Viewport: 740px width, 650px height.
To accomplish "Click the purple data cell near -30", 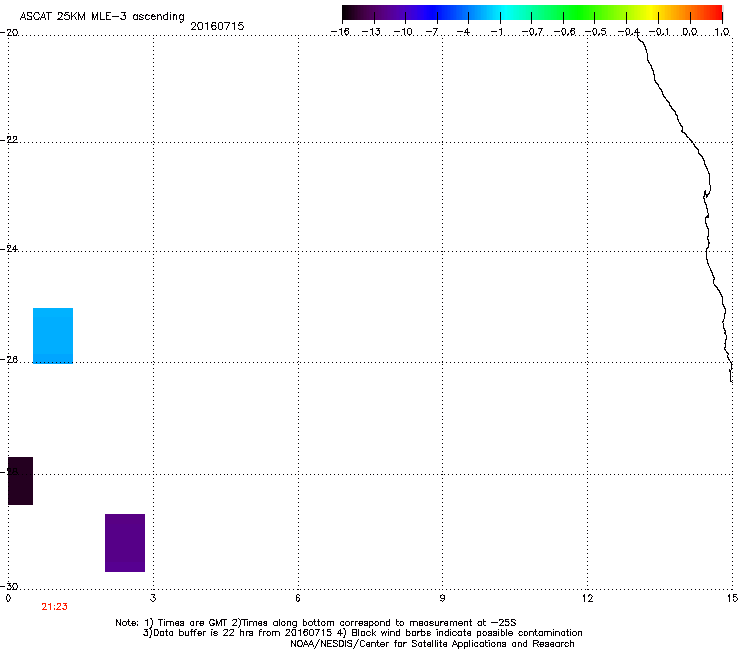I will (x=125, y=543).
